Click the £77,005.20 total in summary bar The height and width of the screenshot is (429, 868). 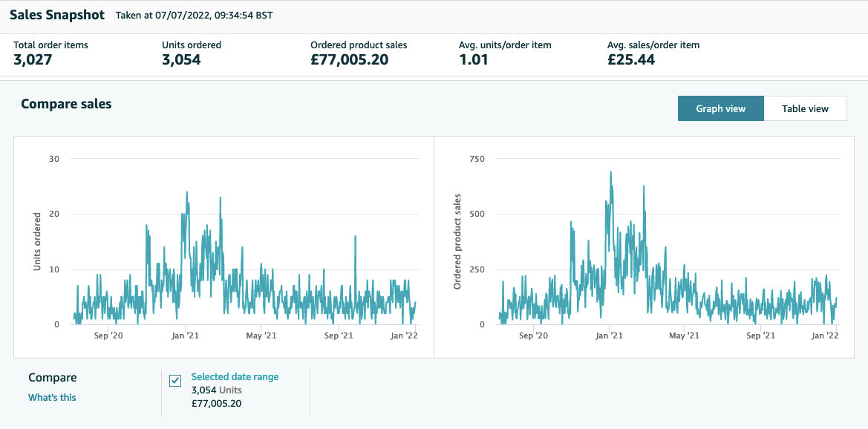[349, 60]
